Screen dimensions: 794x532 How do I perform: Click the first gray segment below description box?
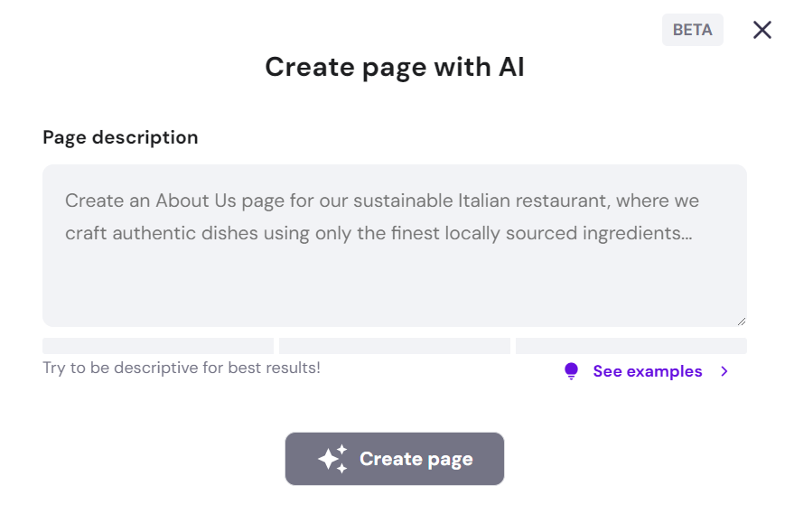pos(157,346)
